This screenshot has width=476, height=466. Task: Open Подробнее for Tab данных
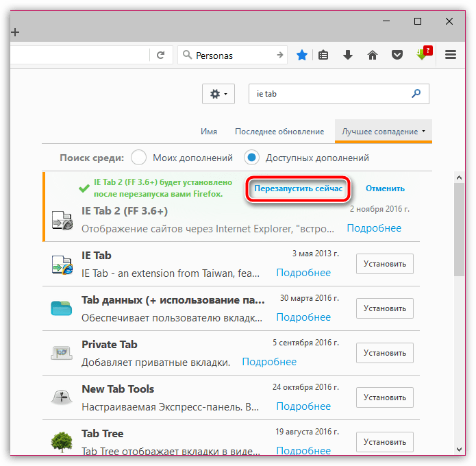point(303,317)
